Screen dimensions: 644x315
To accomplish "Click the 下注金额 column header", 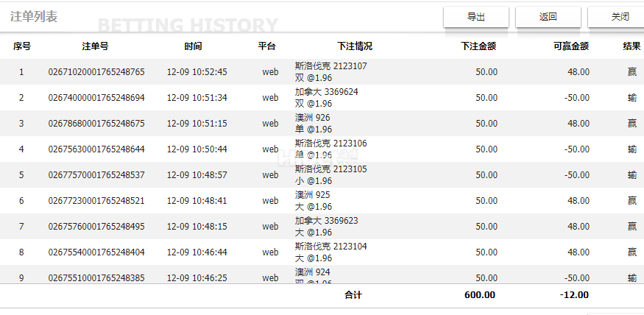I will tap(478, 46).
